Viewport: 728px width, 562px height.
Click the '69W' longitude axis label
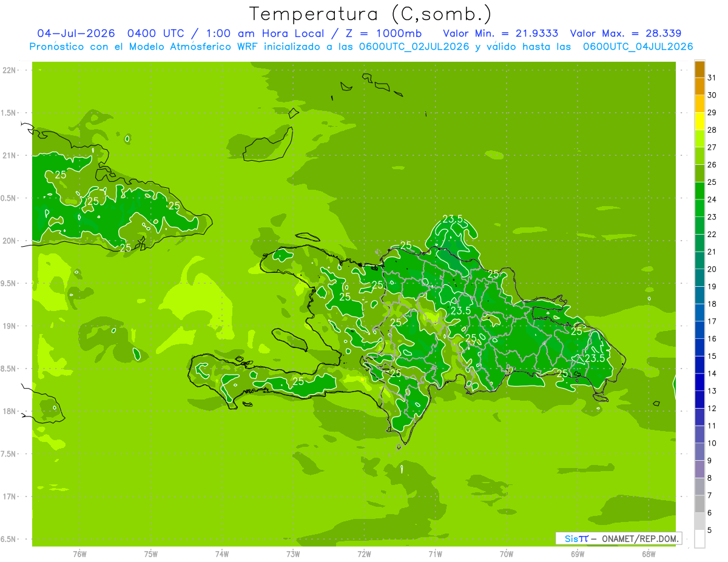tap(578, 554)
